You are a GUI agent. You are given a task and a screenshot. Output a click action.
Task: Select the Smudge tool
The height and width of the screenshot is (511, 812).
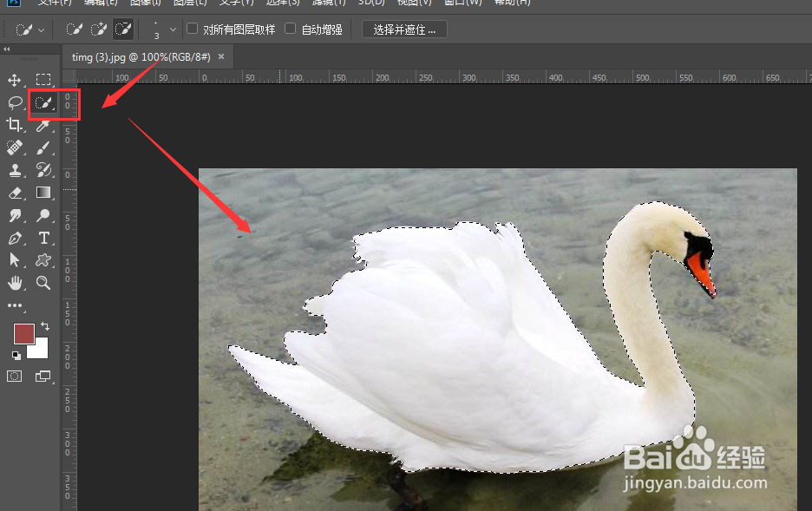pos(15,215)
